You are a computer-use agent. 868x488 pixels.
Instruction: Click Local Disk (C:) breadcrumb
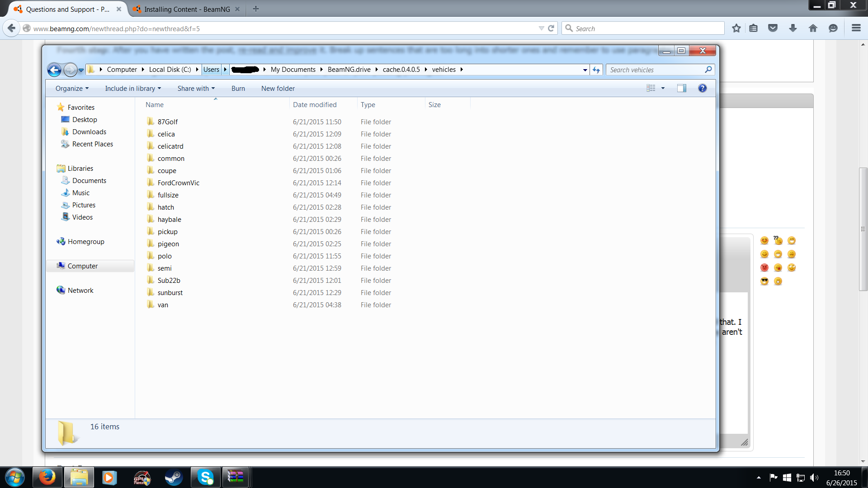170,70
